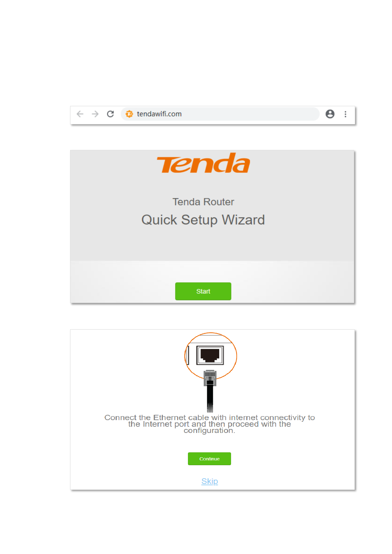Image resolution: width=392 pixels, height=554 pixels.
Task: Reload the page with the refresh icon
Action: click(x=111, y=114)
